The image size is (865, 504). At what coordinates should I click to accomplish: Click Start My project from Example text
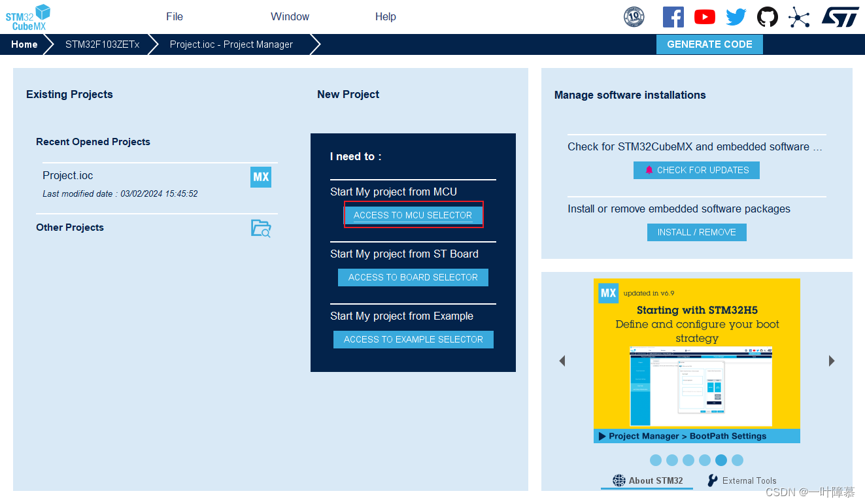(x=401, y=316)
